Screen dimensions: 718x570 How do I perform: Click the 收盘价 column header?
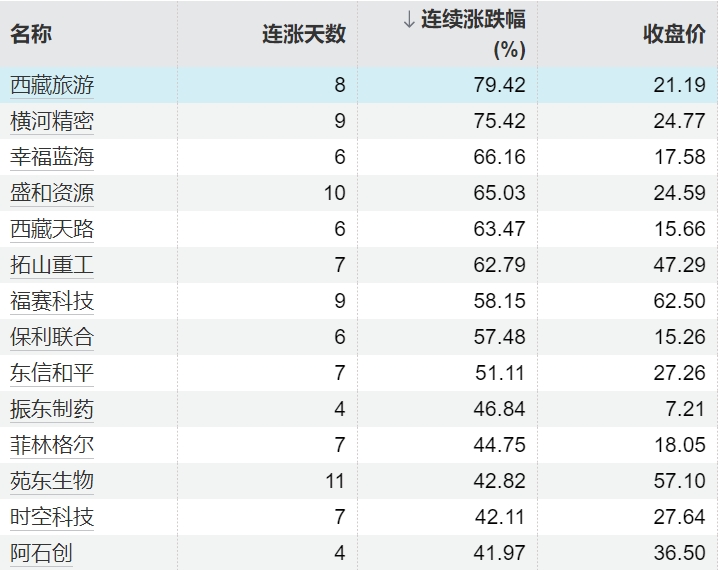[x=673, y=34]
